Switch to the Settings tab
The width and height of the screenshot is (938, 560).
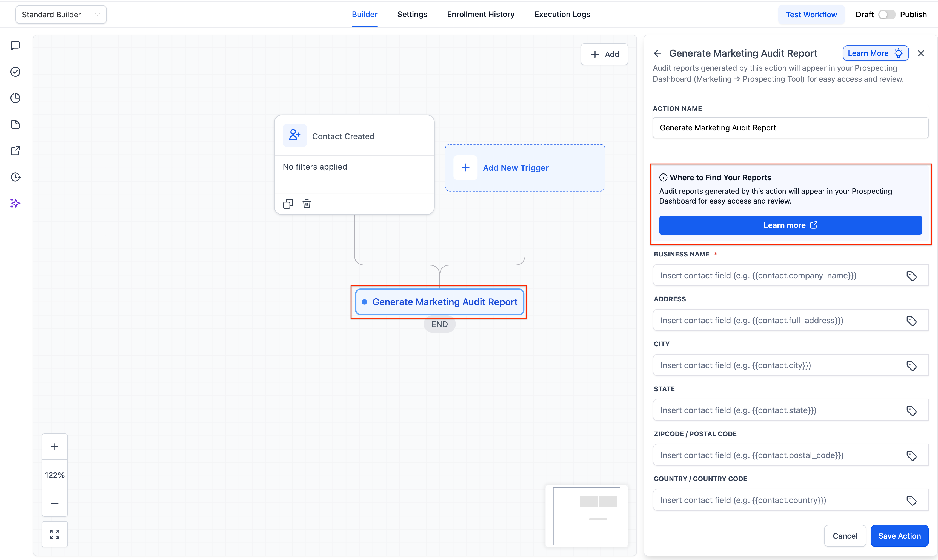(x=412, y=14)
